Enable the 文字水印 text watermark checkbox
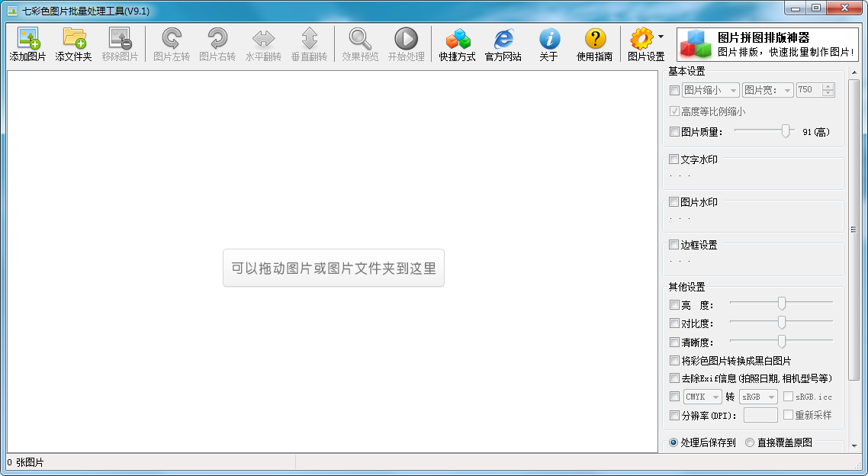Screen dimensions: 868x476 [x=674, y=159]
